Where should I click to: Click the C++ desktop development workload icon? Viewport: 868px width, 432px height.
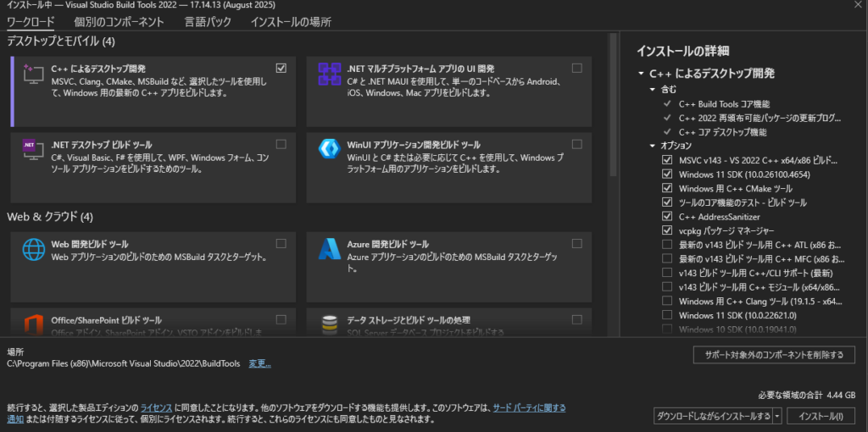(33, 75)
